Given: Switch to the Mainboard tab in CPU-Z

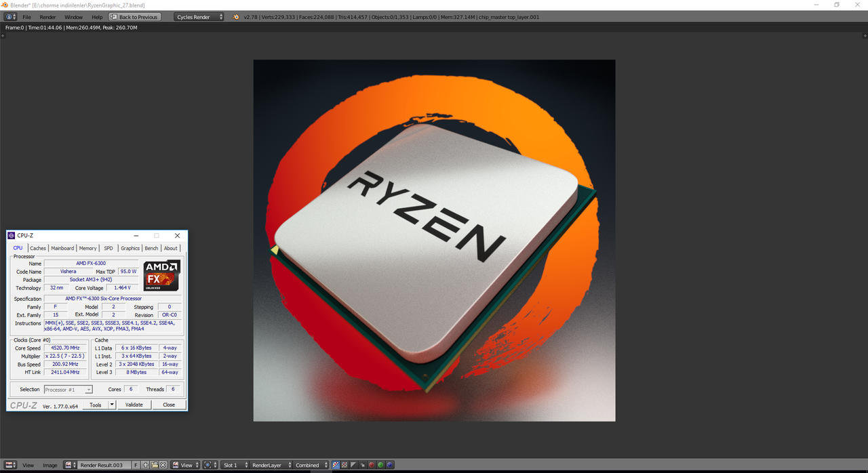Looking at the screenshot, I should (62, 248).
